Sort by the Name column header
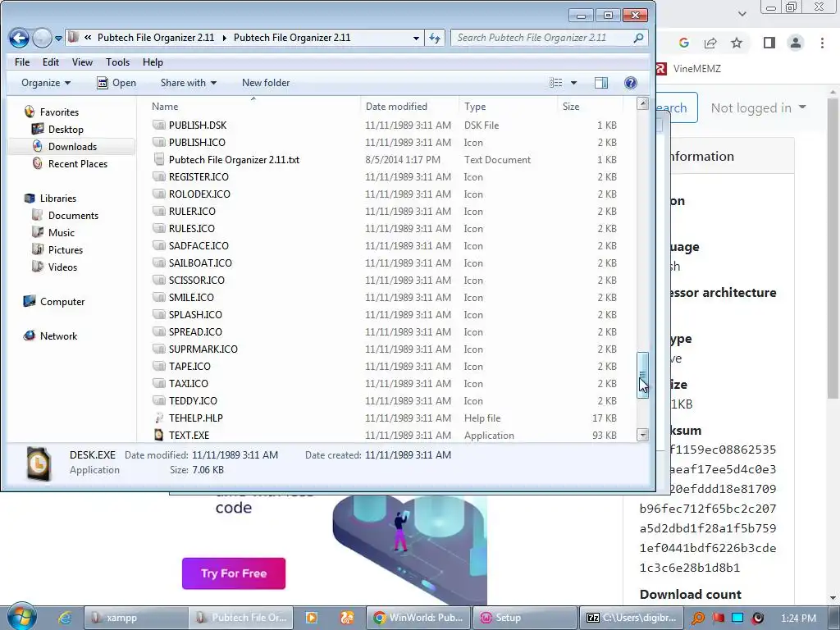The image size is (840, 630). pos(164,106)
